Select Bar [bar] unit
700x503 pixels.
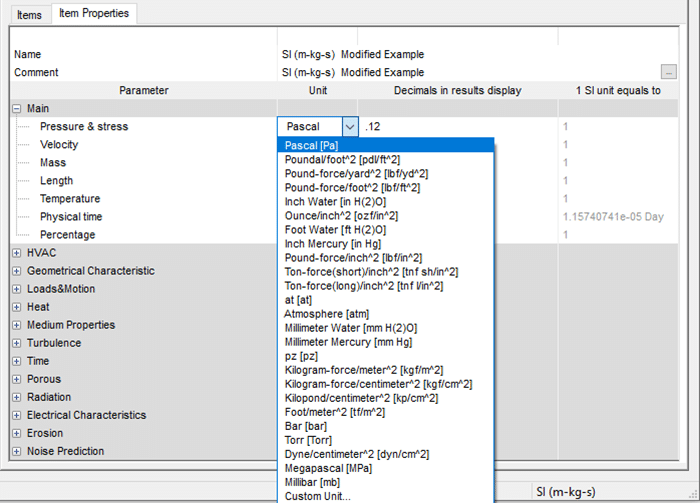(386, 426)
